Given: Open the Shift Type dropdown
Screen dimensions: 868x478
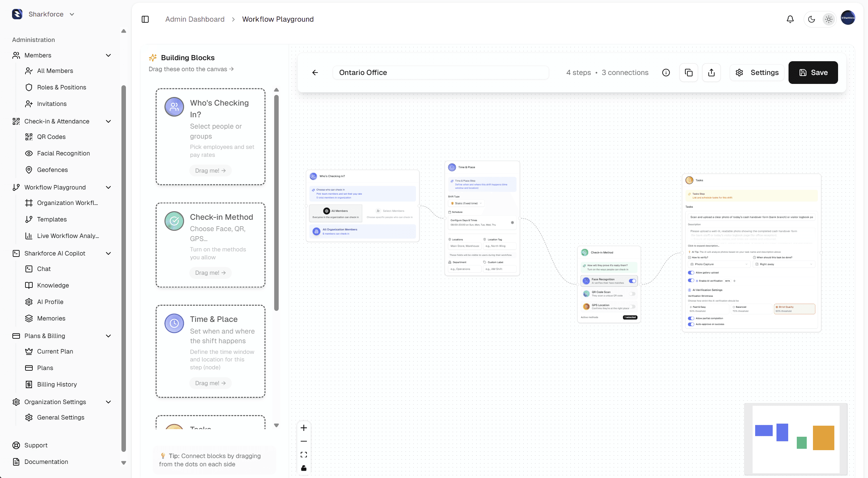Looking at the screenshot, I should (x=466, y=203).
